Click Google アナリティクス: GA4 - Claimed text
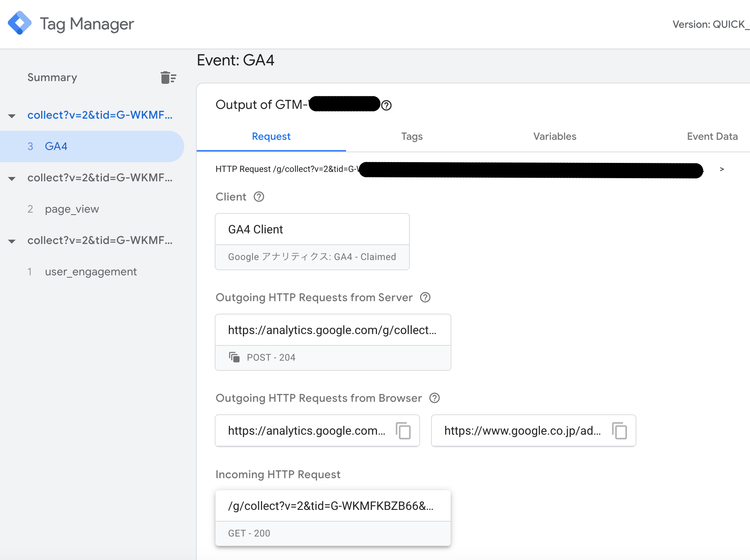 (x=312, y=257)
